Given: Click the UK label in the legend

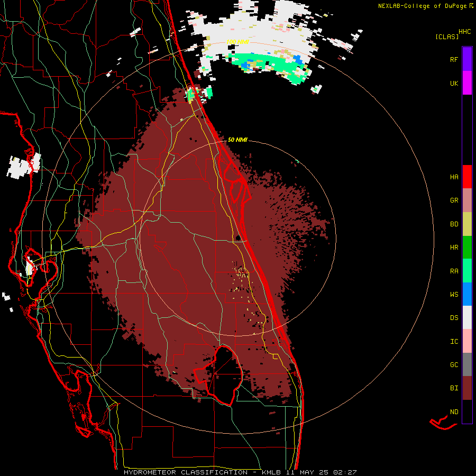Looking at the screenshot, I should (454, 83).
